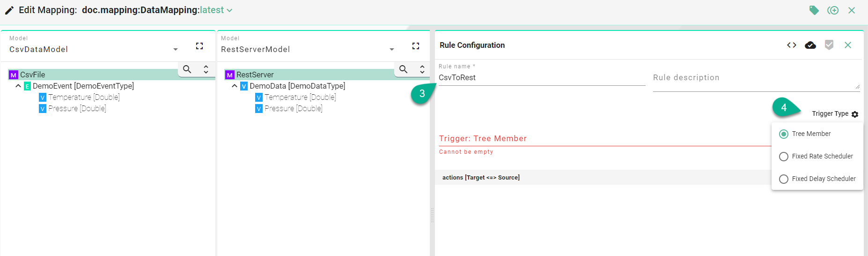868x256 pixels.
Task: Click the cloud save icon
Action: pyautogui.click(x=810, y=45)
